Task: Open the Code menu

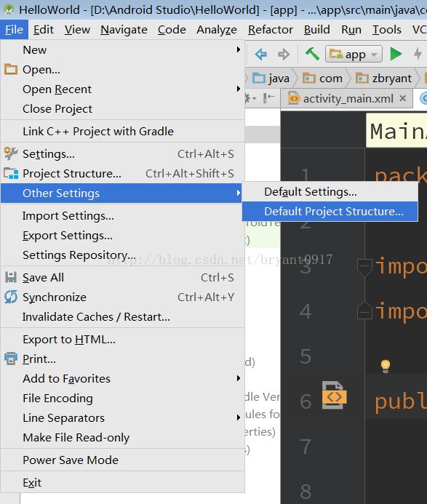Action: (172, 30)
